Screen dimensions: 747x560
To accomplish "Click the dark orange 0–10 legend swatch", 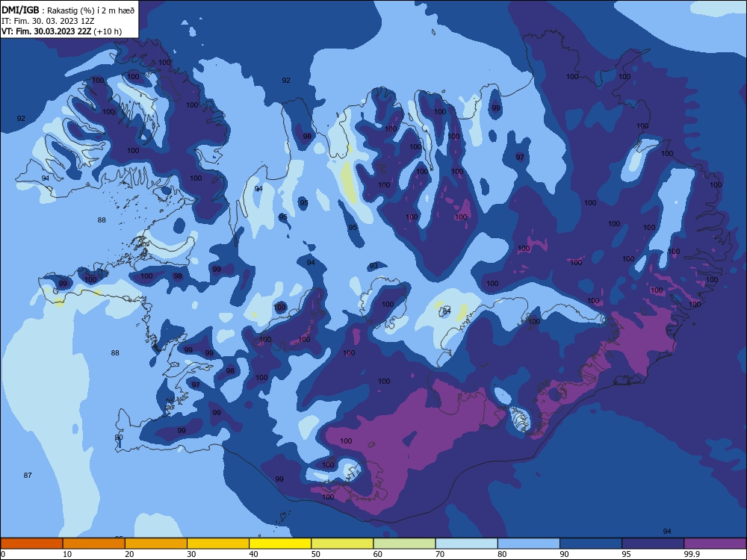I will click(x=31, y=544).
